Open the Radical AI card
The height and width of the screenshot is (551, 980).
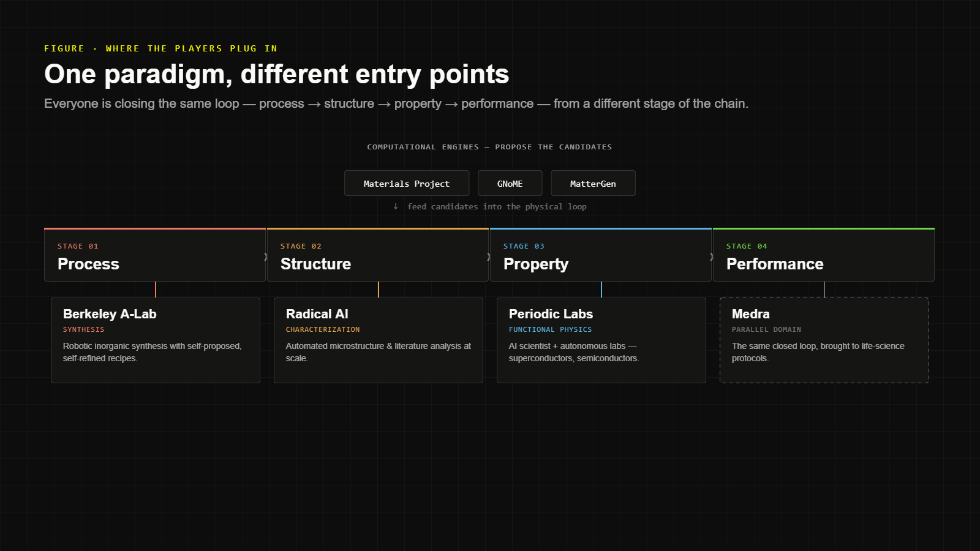(379, 340)
